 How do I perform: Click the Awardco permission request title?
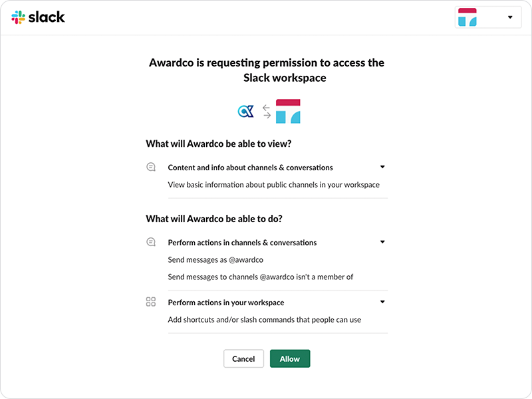click(x=266, y=70)
